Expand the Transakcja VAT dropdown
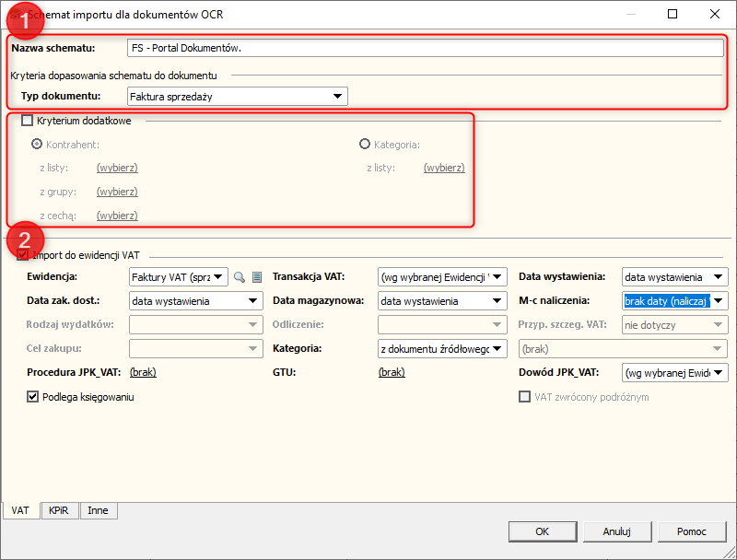This screenshot has width=737, height=560. (442, 277)
